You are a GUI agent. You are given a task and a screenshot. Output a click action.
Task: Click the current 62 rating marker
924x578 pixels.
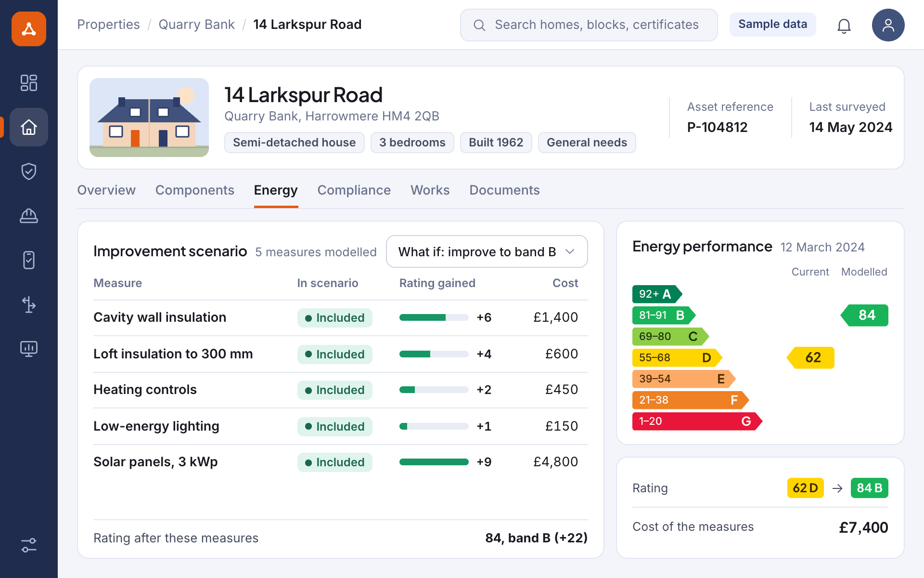[810, 358]
